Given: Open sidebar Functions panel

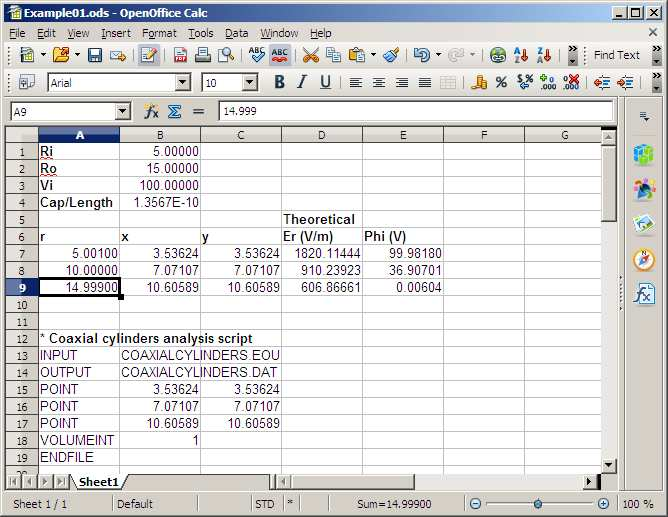Looking at the screenshot, I should [x=644, y=295].
